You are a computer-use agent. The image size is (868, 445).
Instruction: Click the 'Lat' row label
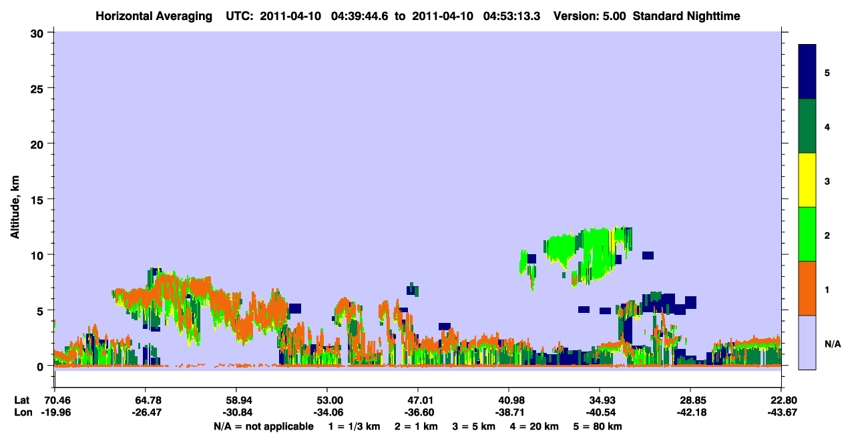click(21, 400)
